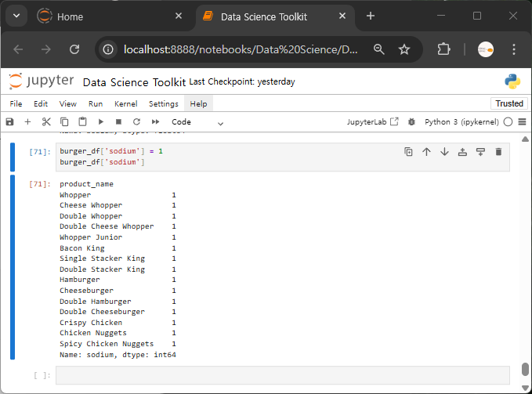Select the Data Science Toolkit browser tab
The height and width of the screenshot is (394, 532).
(x=264, y=16)
